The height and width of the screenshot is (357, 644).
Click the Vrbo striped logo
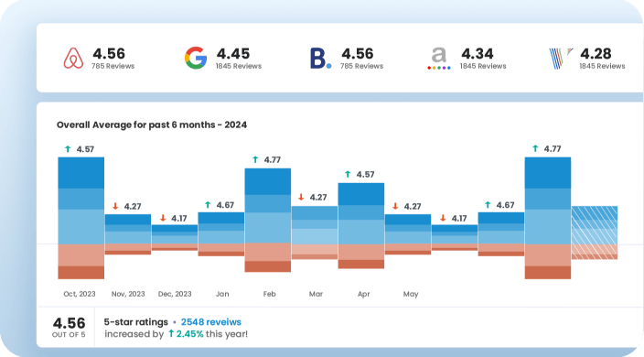561,59
